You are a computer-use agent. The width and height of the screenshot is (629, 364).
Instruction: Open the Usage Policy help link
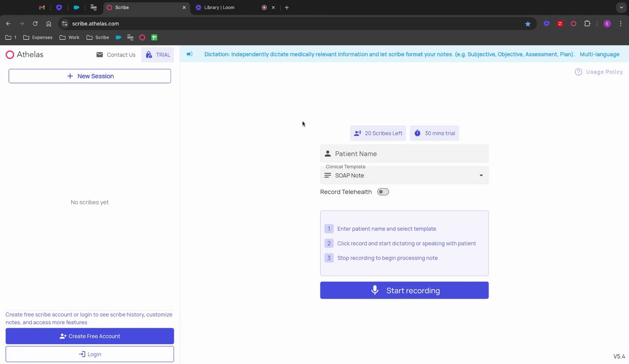click(x=599, y=72)
